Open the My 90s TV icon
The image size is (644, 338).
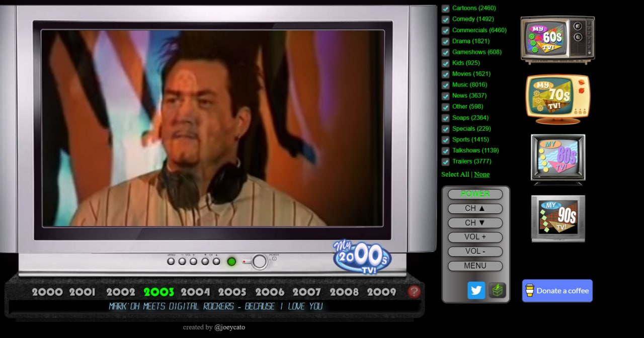[558, 218]
